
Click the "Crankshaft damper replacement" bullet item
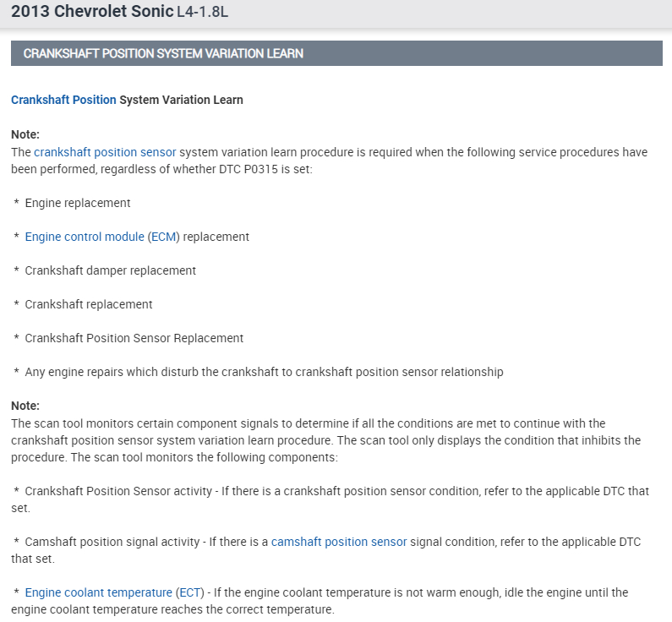point(110,270)
